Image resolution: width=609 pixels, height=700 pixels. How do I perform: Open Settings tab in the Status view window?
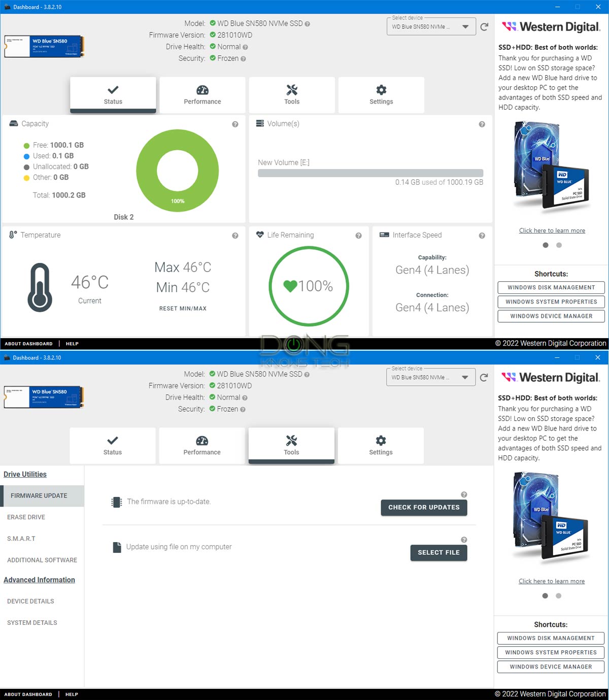381,95
